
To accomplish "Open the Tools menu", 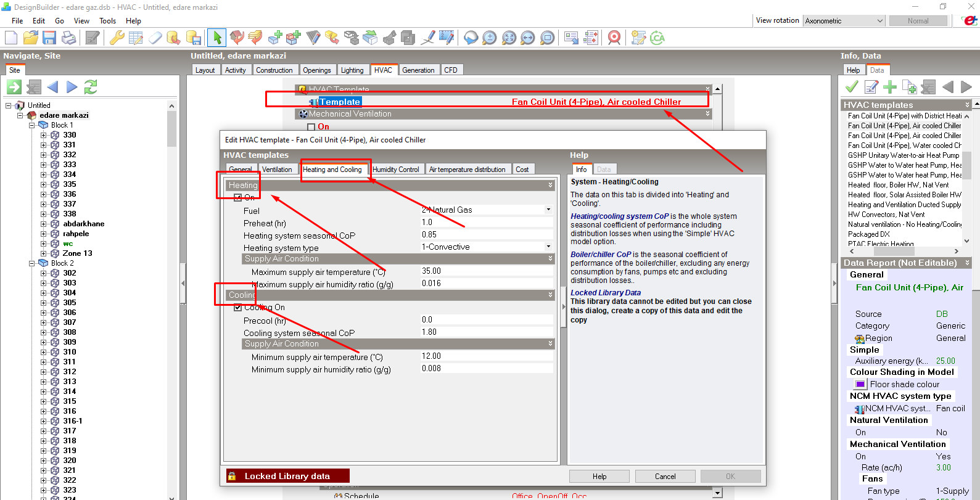I will pyautogui.click(x=108, y=20).
